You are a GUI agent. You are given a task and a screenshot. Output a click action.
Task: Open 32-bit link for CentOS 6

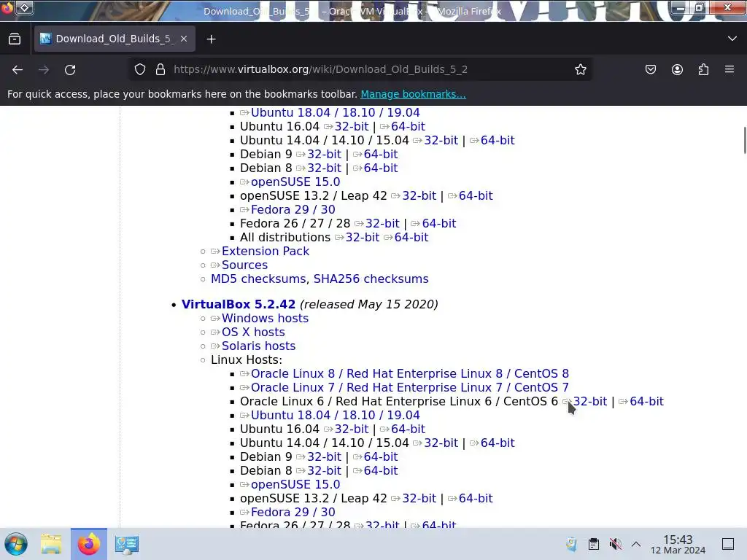pos(589,402)
